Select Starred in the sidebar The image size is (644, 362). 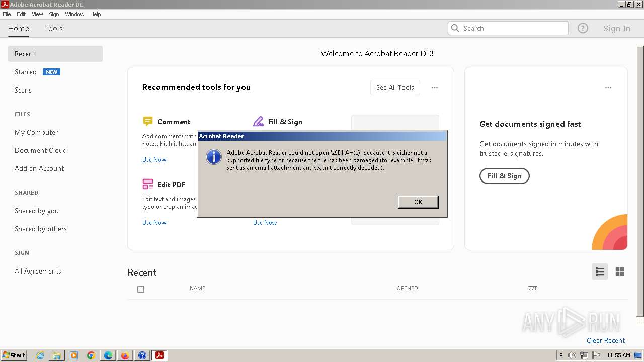coord(26,72)
